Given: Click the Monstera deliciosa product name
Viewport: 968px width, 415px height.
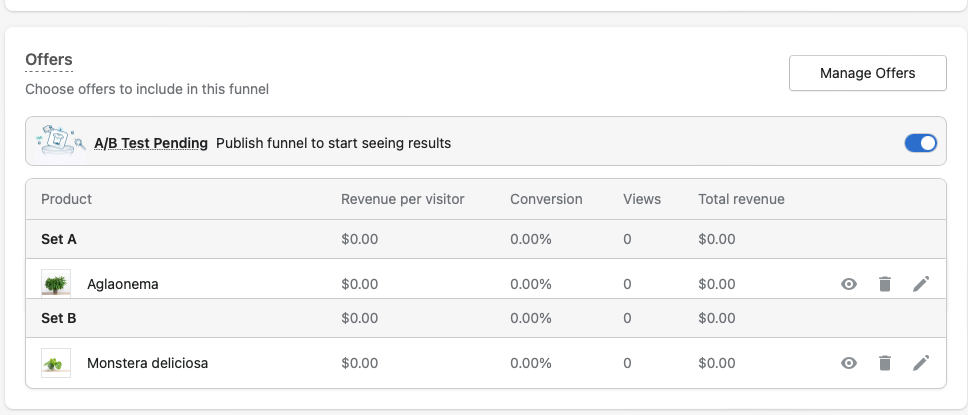Looking at the screenshot, I should coord(148,363).
